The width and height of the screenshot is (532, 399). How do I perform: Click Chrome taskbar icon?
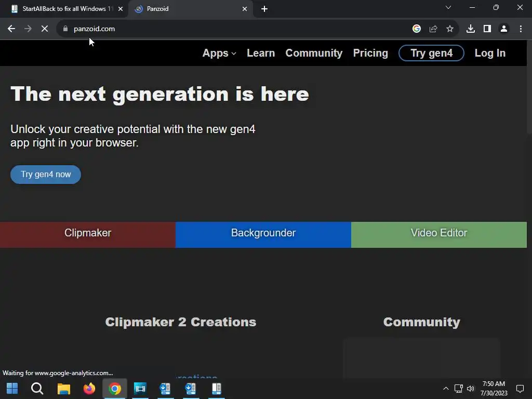pyautogui.click(x=115, y=389)
